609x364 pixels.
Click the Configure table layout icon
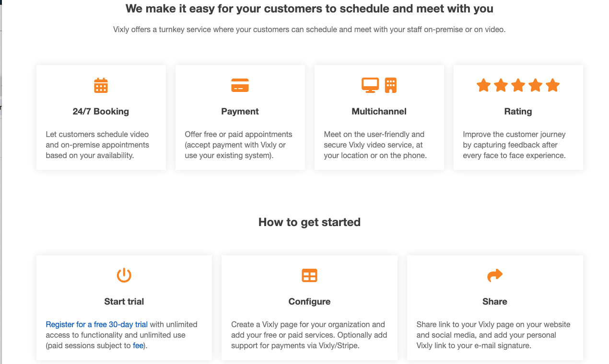pyautogui.click(x=309, y=275)
